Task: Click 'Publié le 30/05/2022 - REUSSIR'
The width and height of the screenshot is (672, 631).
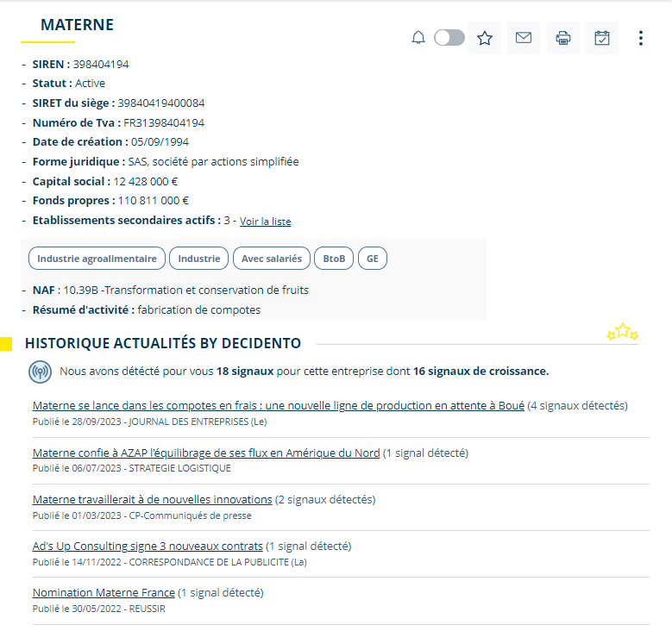Action: tap(99, 609)
